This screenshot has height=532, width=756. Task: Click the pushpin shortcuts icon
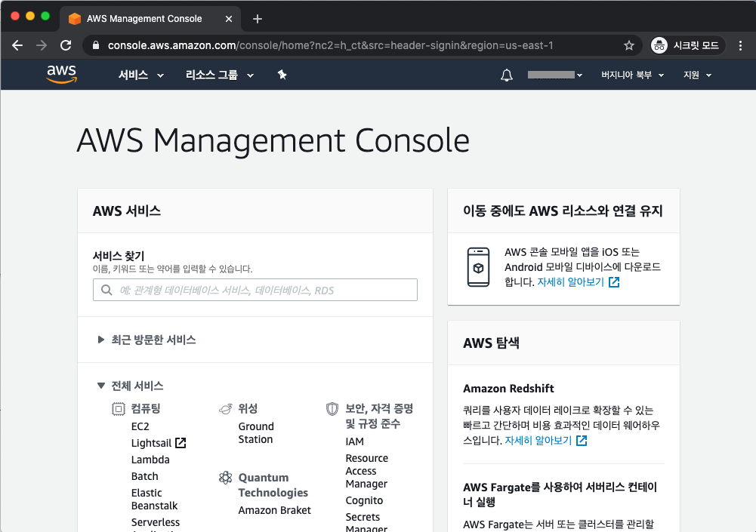pos(282,75)
